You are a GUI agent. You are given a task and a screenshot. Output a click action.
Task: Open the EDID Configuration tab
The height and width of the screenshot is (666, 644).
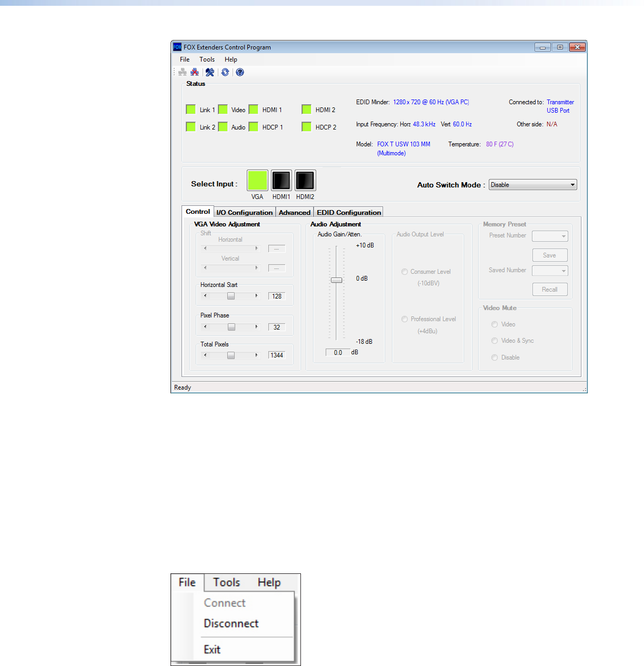pyautogui.click(x=348, y=212)
